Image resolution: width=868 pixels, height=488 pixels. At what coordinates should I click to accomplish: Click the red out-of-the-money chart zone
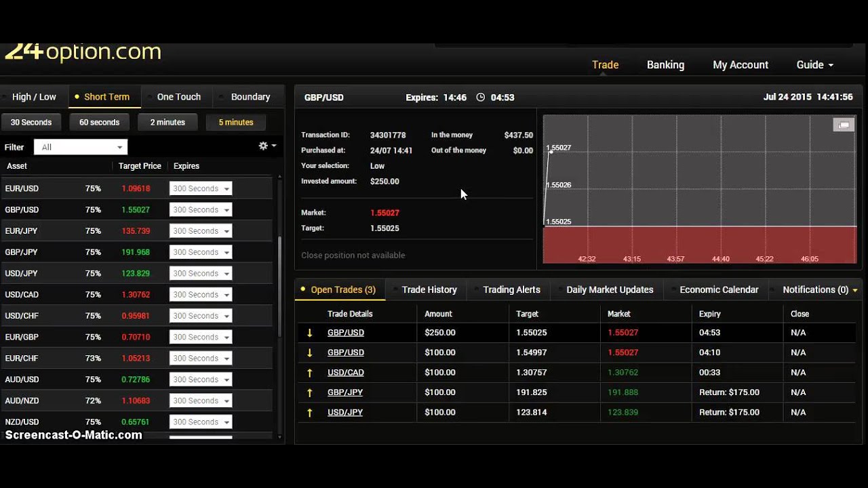click(x=700, y=245)
